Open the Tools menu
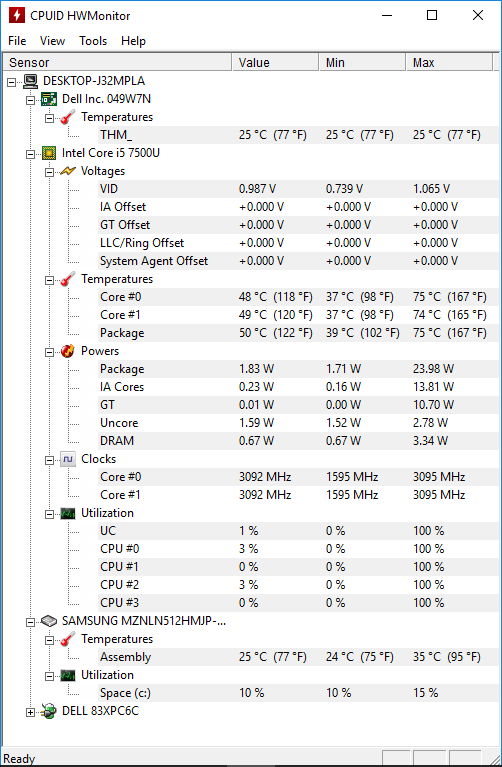 click(93, 41)
